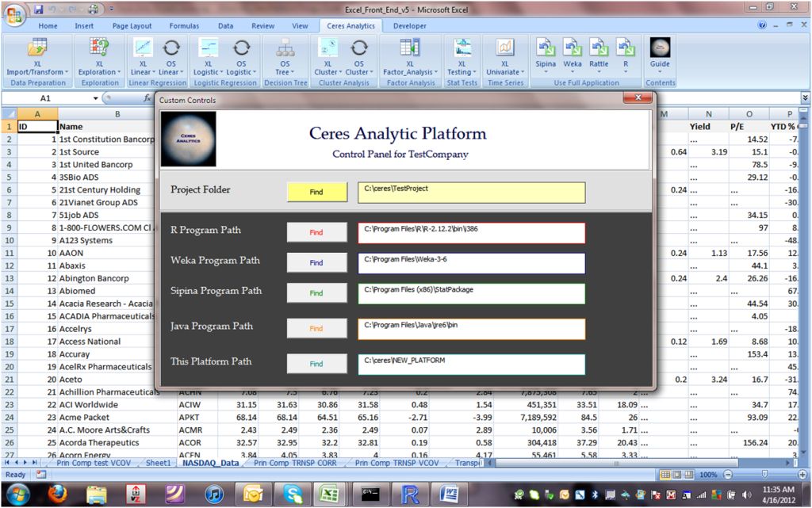This screenshot has height=508, width=812.
Task: Click the Weka Program Path text field
Action: point(471,263)
